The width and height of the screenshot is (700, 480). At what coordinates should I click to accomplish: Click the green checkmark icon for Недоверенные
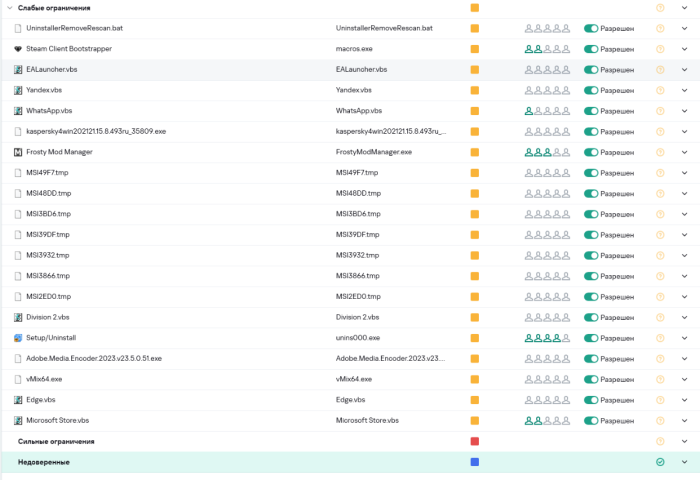point(659,462)
